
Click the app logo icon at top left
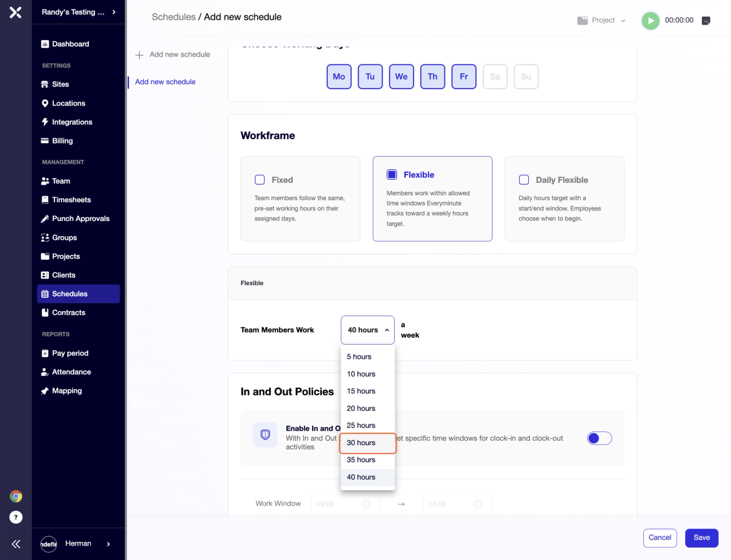16,12
